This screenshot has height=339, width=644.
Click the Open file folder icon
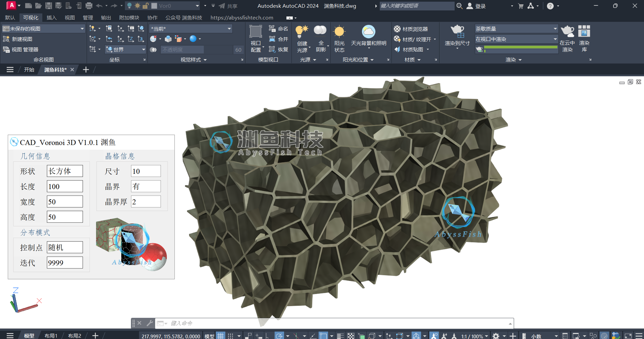[x=39, y=6]
